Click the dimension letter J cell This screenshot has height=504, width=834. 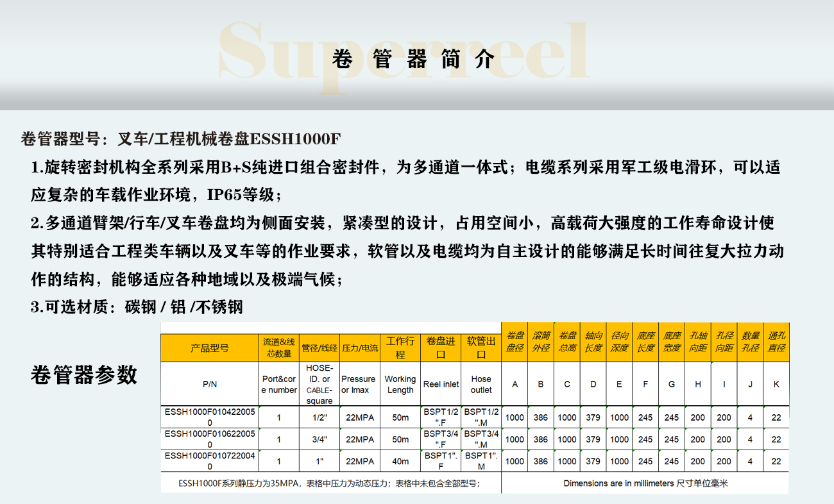pyautogui.click(x=751, y=384)
